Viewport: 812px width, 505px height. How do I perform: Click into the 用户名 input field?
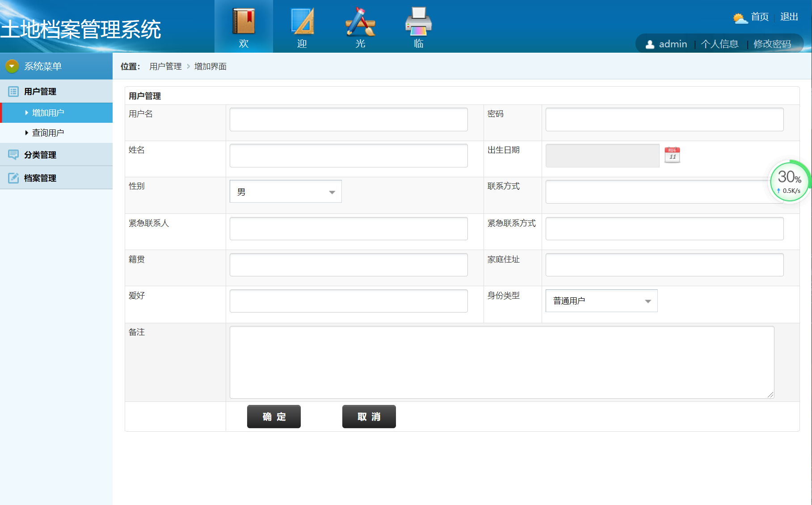click(349, 119)
